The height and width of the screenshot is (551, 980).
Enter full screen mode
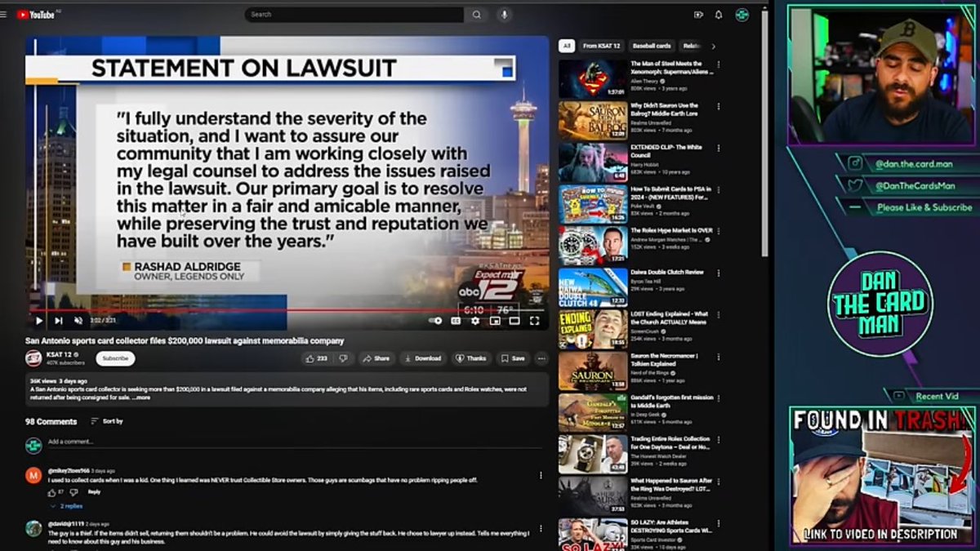pyautogui.click(x=534, y=321)
